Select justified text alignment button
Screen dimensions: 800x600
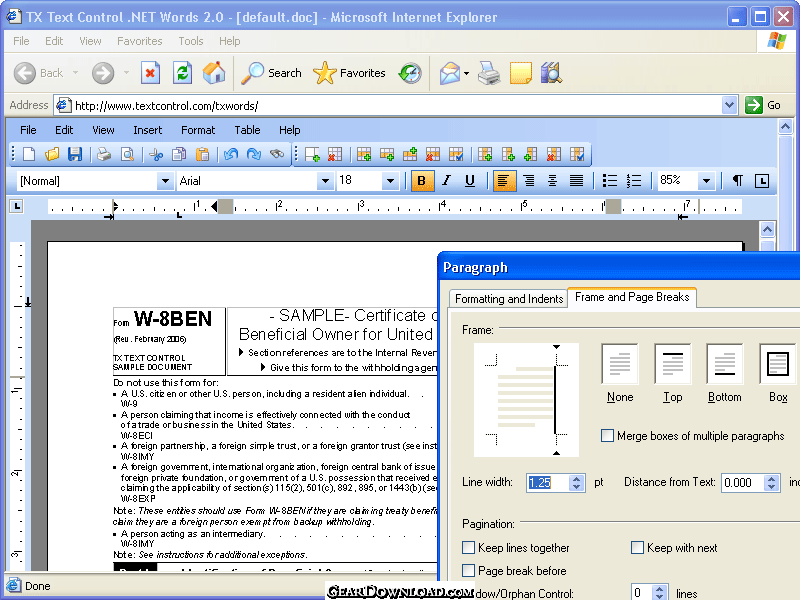point(577,181)
